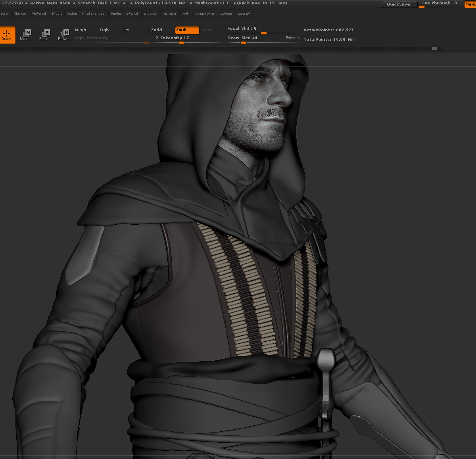Activate the Rotate transform tool
Image resolution: width=476 pixels, height=459 pixels.
pyautogui.click(x=64, y=34)
